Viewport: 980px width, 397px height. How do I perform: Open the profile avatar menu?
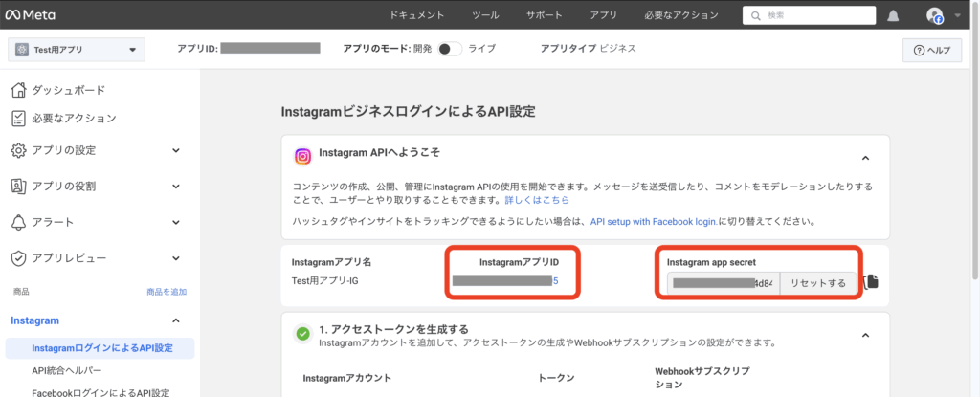(x=935, y=15)
